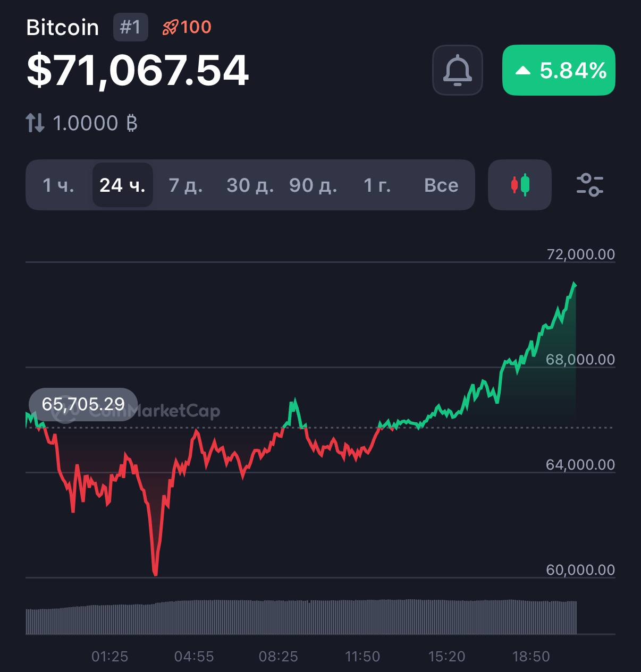Toggle the green 5.84% change badge
The image size is (641, 672).
(559, 70)
